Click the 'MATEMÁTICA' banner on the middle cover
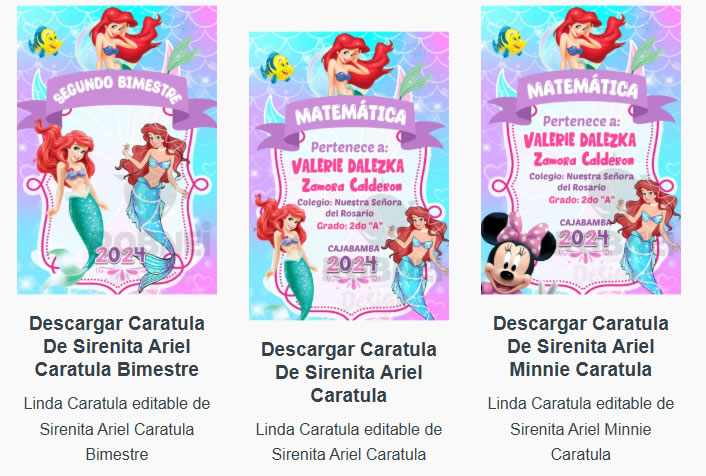The height and width of the screenshot is (476, 706). click(351, 116)
